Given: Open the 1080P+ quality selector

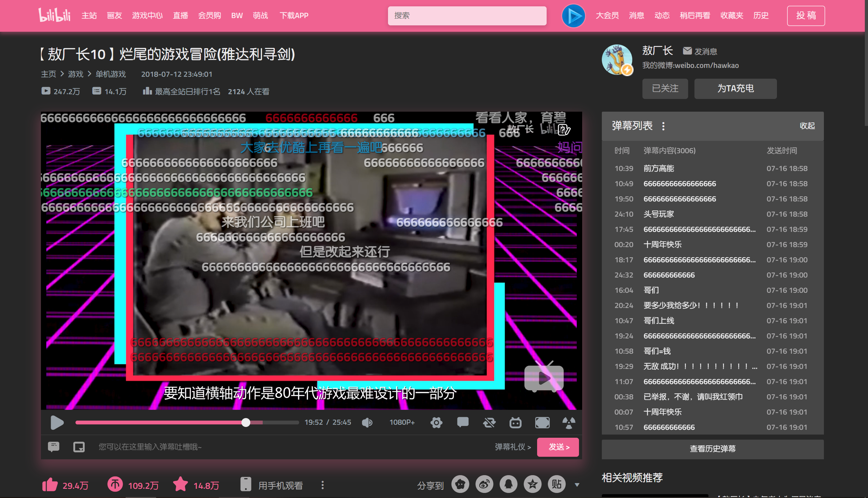Looking at the screenshot, I should (x=402, y=423).
